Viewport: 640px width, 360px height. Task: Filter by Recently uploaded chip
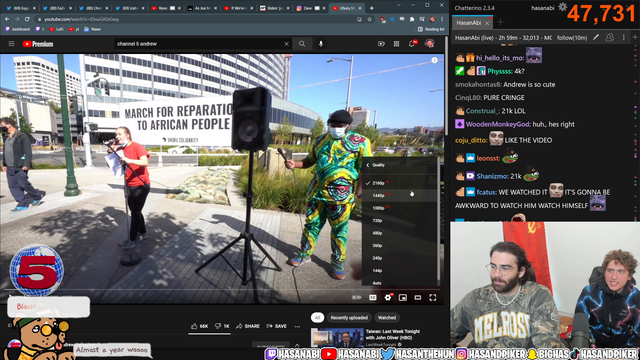tap(349, 318)
